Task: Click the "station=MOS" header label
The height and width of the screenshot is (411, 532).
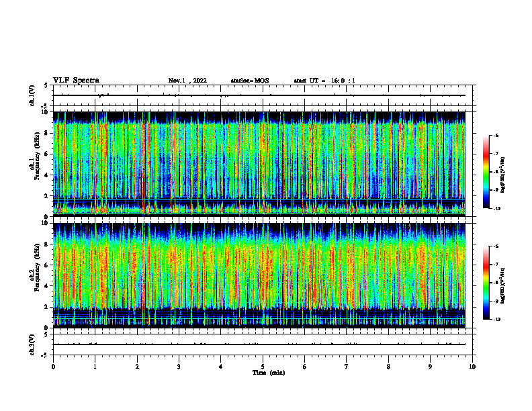Action: point(250,81)
